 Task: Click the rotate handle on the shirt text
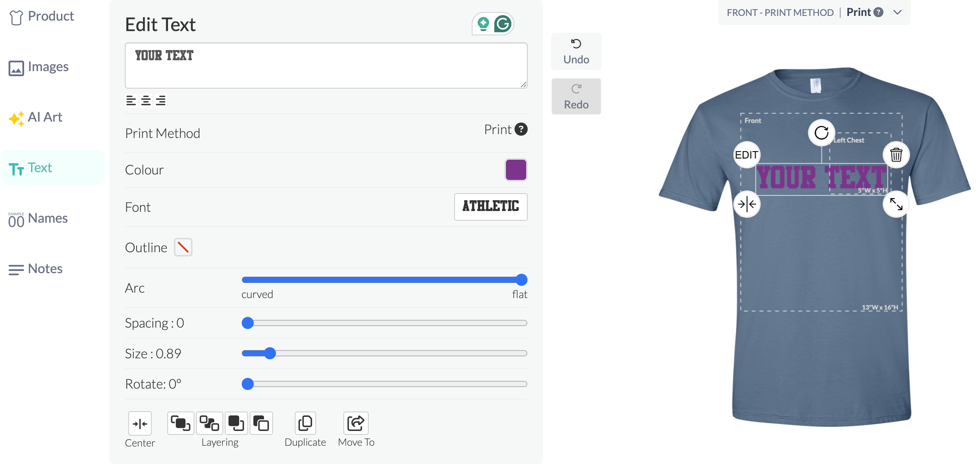click(x=821, y=133)
